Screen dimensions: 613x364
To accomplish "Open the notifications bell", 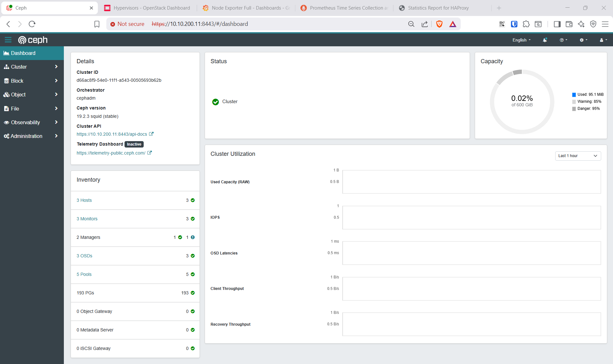I will pyautogui.click(x=545, y=40).
